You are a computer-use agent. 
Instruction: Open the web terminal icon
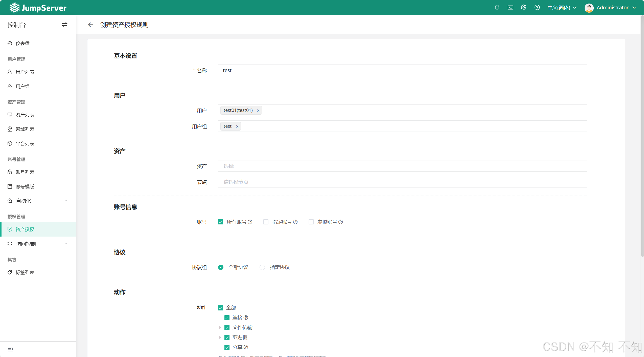[x=510, y=8]
